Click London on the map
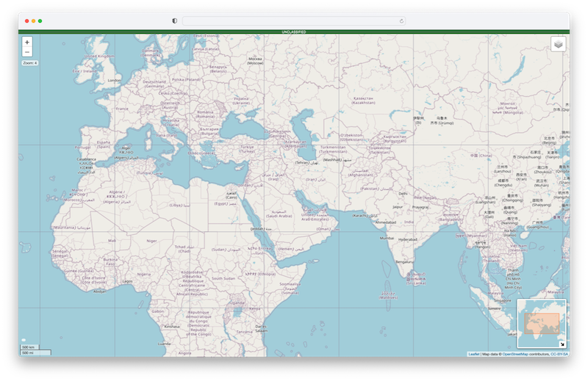The height and width of the screenshot is (381, 588). point(114,80)
